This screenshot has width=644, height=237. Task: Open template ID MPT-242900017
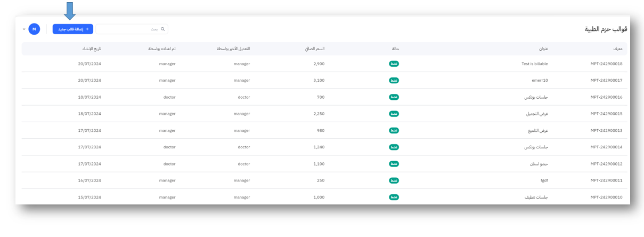(606, 81)
